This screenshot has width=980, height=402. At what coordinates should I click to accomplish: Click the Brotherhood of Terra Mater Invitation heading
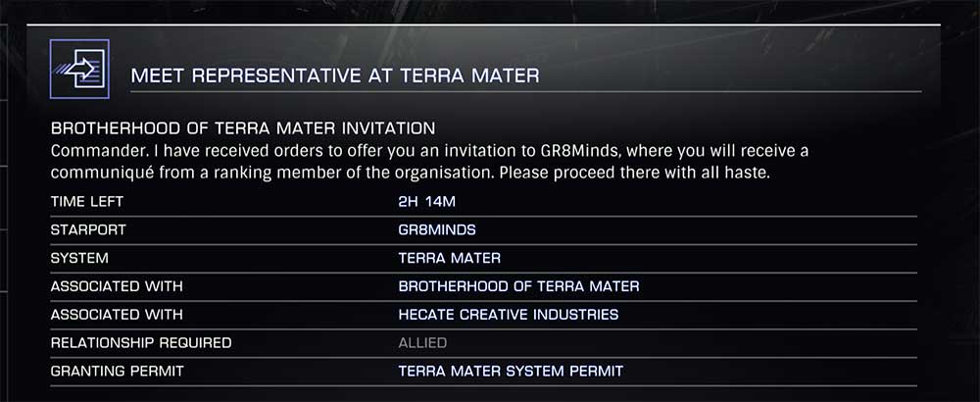click(243, 128)
